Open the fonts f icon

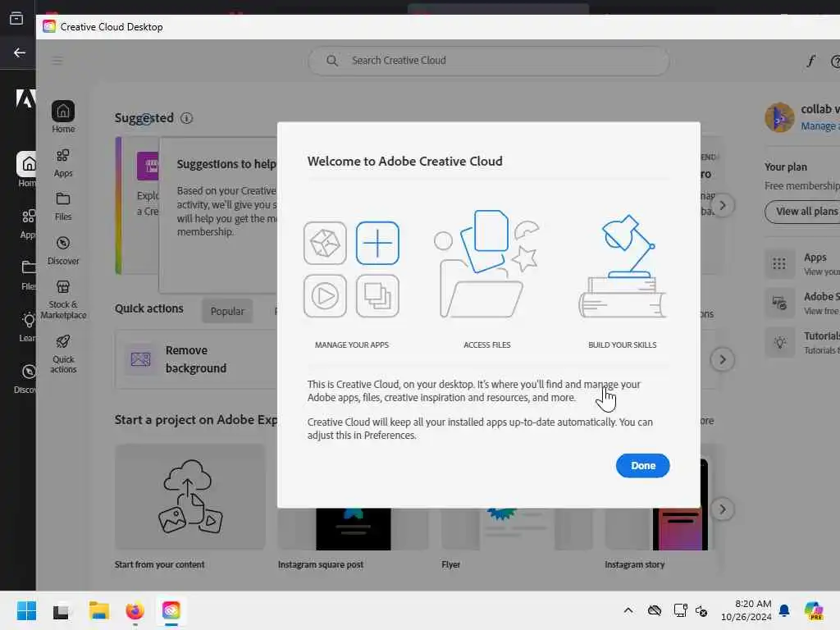811,61
